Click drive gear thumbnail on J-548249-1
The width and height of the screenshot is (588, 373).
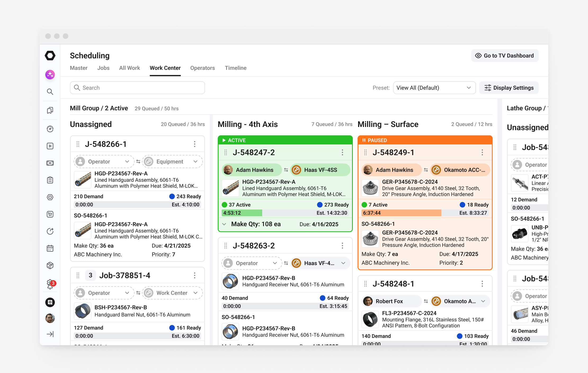point(370,188)
